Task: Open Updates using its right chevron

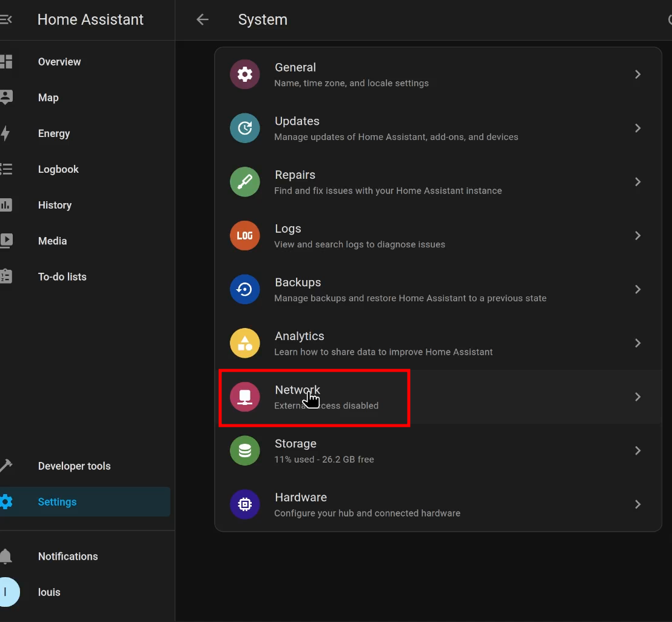Action: (637, 128)
